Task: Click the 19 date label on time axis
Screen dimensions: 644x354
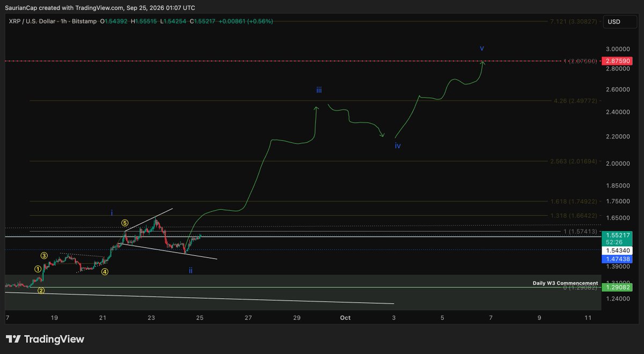Action: [x=54, y=318]
